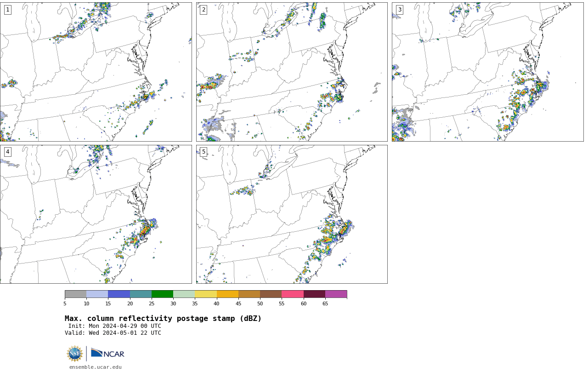
Task: Open ensemble member 4 reflectivity map
Action: point(96,214)
